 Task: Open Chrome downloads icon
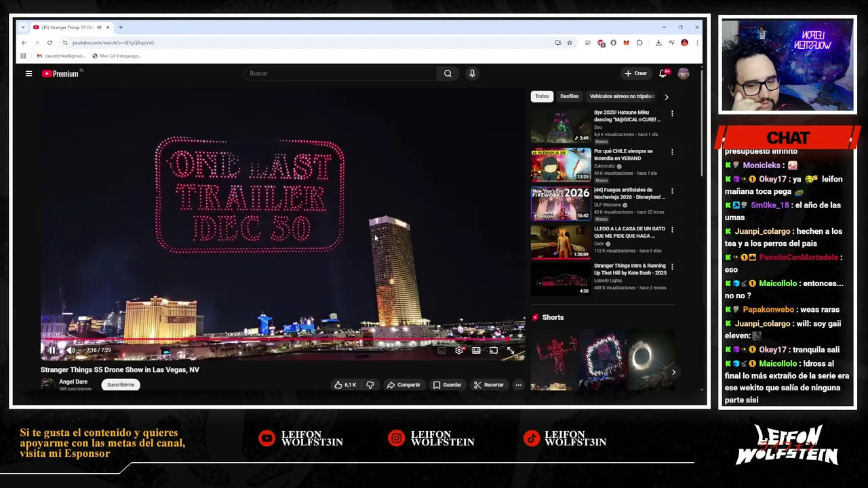pyautogui.click(x=658, y=43)
